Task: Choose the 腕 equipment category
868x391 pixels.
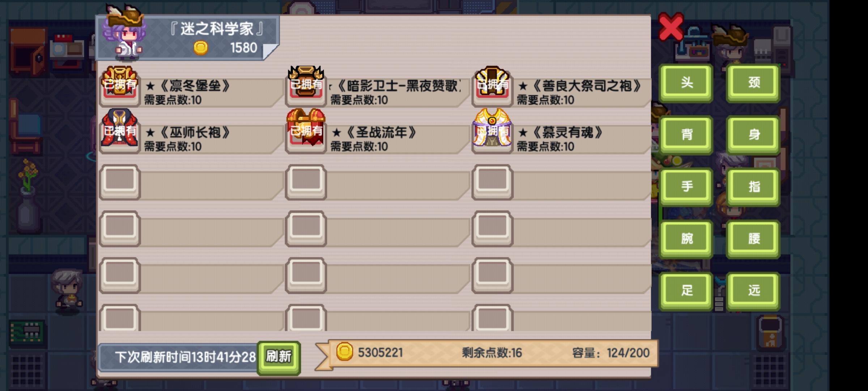Action: tap(686, 239)
